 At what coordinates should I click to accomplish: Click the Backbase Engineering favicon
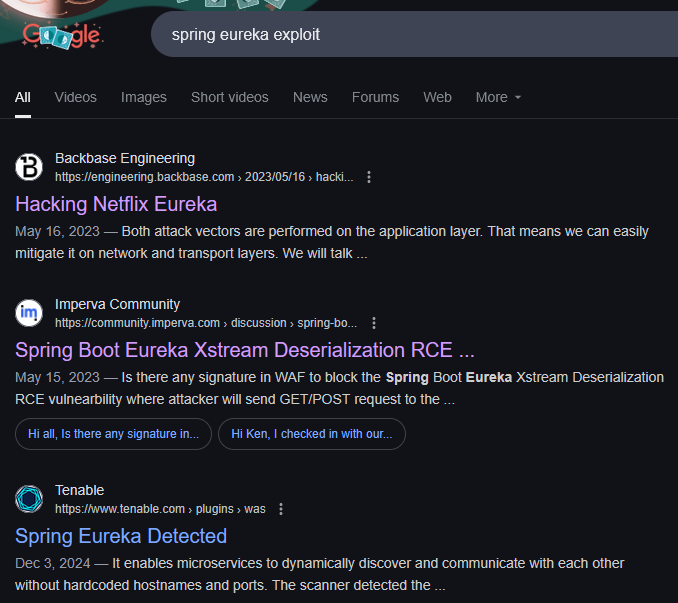[x=30, y=167]
